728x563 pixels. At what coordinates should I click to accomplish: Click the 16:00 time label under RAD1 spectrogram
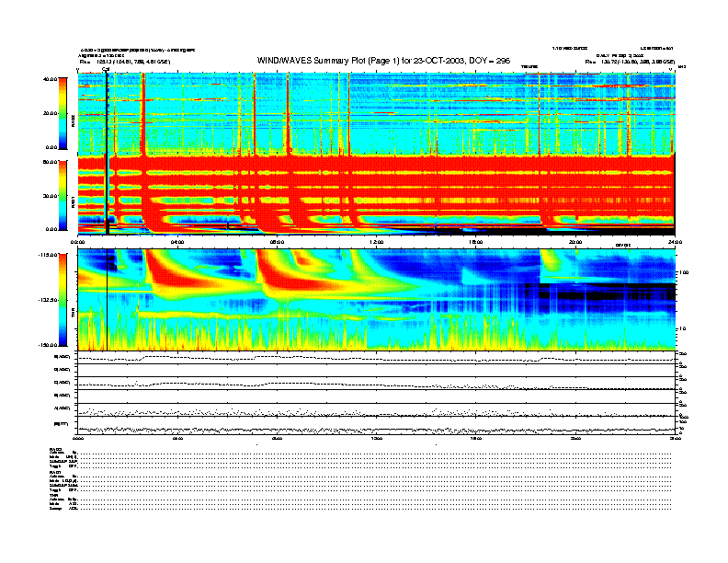tap(476, 242)
